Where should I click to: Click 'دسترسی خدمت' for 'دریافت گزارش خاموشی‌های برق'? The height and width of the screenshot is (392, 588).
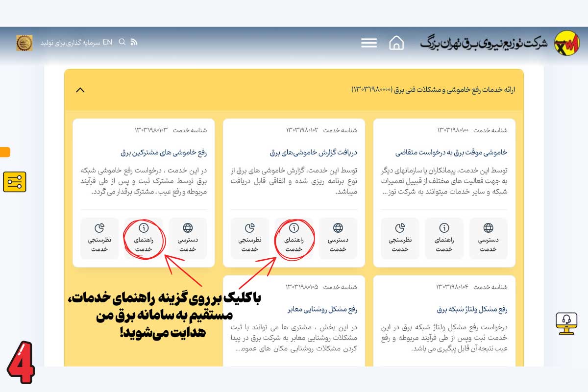click(x=338, y=238)
